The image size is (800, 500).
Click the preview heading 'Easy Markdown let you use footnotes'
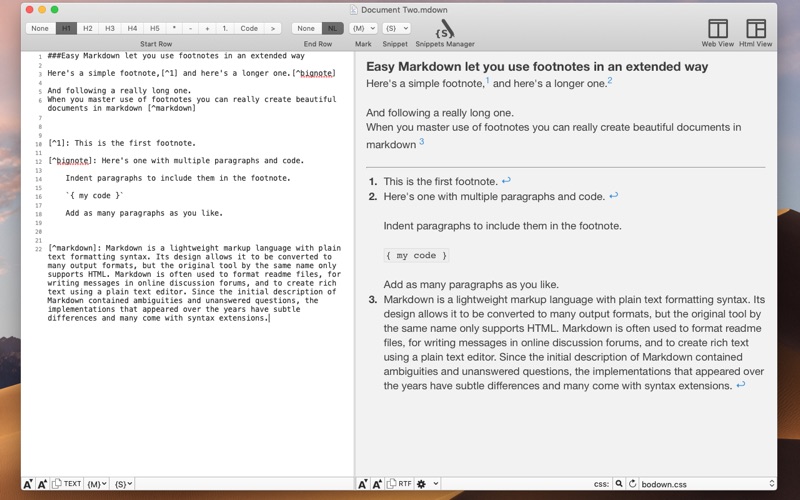pyautogui.click(x=537, y=66)
